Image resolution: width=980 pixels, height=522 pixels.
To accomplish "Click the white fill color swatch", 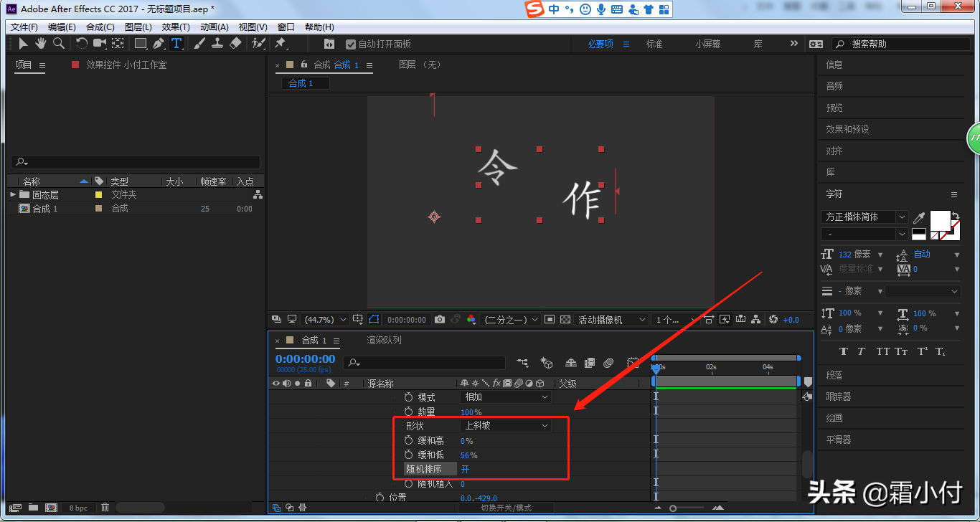I will coord(940,219).
